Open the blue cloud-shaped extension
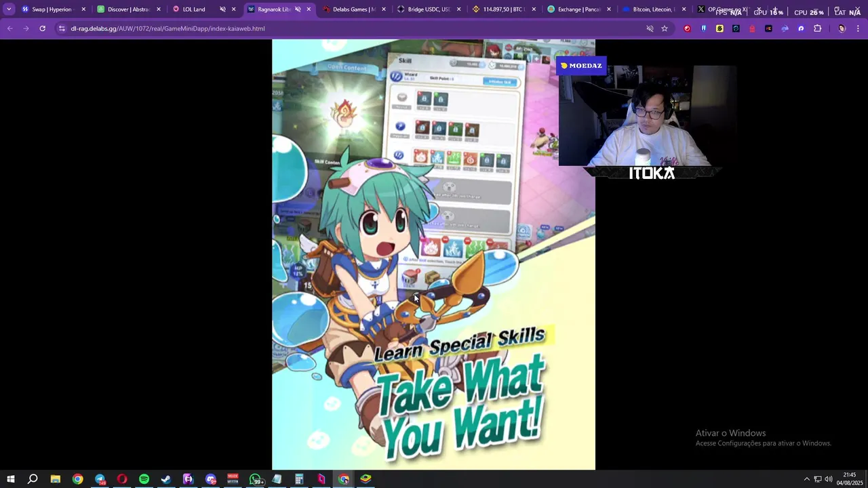This screenshot has width=868, height=488. pyautogui.click(x=785, y=28)
